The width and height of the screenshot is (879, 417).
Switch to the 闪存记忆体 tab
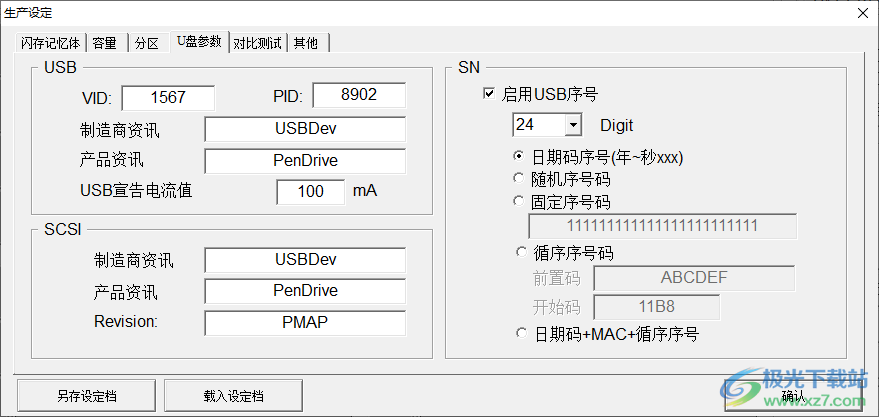50,43
